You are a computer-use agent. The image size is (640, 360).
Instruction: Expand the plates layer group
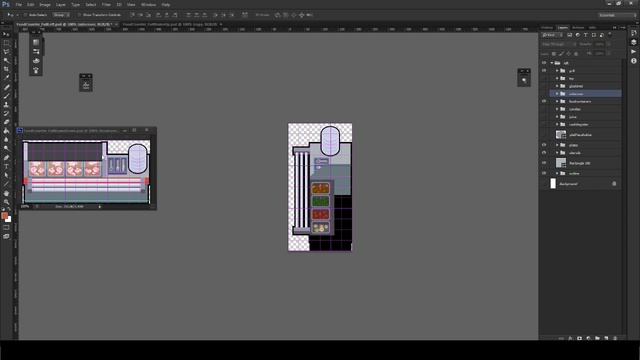click(557, 145)
